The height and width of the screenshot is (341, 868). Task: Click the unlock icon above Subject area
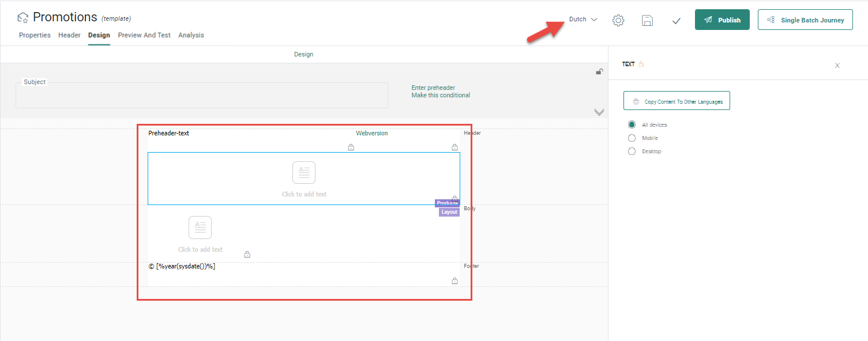(x=599, y=72)
